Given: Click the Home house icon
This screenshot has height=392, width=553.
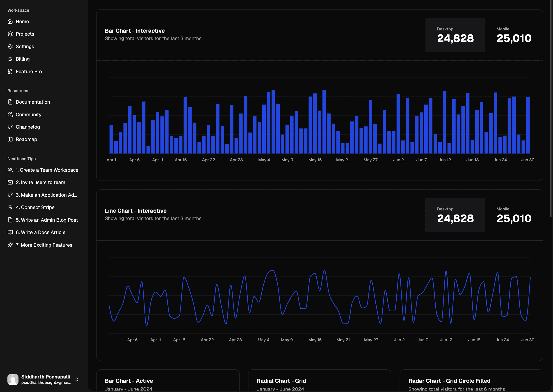Looking at the screenshot, I should (x=10, y=21).
